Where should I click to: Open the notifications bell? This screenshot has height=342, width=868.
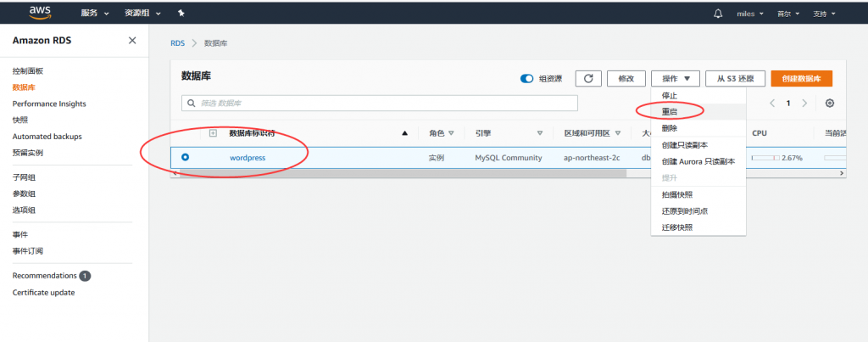point(718,14)
